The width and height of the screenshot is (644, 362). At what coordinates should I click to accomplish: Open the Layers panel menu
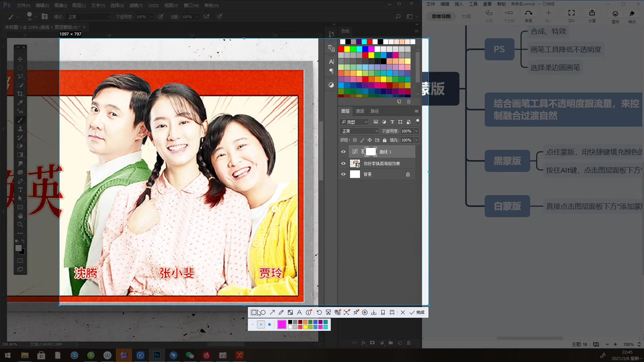[x=417, y=111]
